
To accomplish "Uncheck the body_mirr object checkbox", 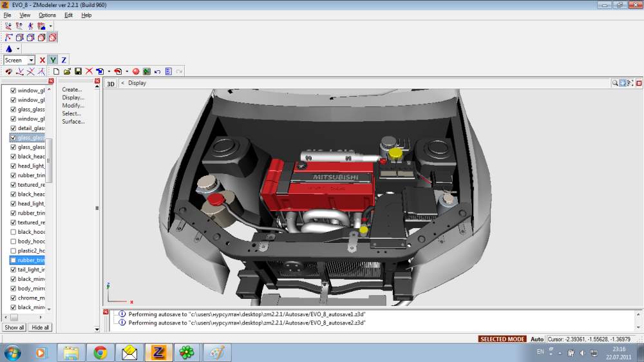I will [x=13, y=289].
